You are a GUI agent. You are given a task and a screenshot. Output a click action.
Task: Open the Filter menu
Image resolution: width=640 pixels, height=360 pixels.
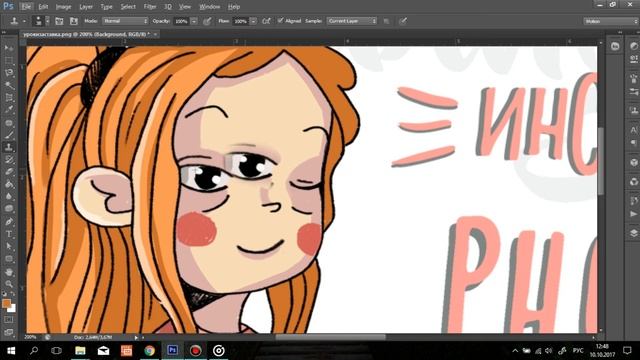pyautogui.click(x=150, y=7)
